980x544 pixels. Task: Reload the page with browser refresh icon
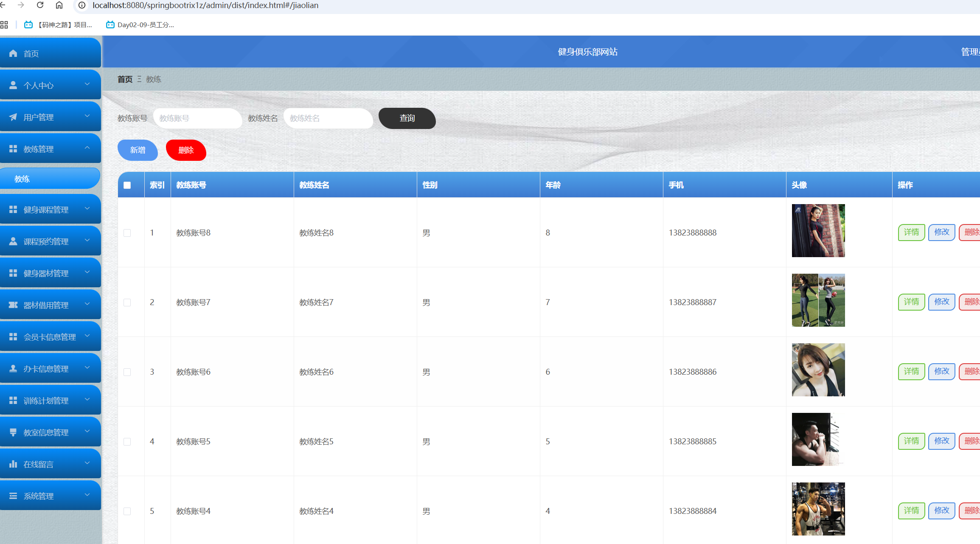click(x=40, y=5)
